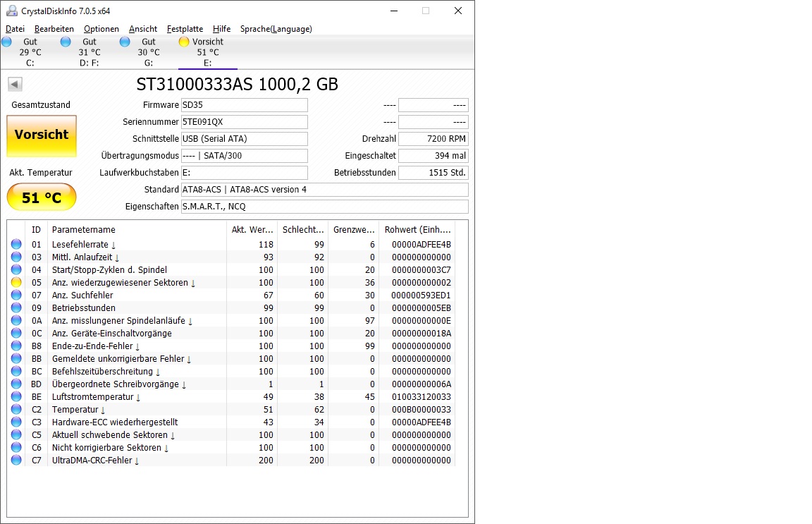Image resolution: width=812 pixels, height=524 pixels.
Task: Open the Bearbeiten menu
Action: point(54,29)
